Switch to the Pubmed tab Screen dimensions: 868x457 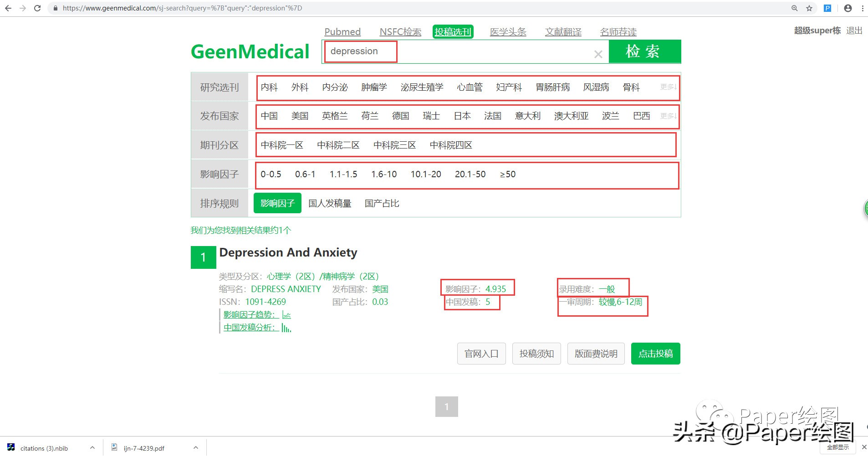click(x=342, y=31)
